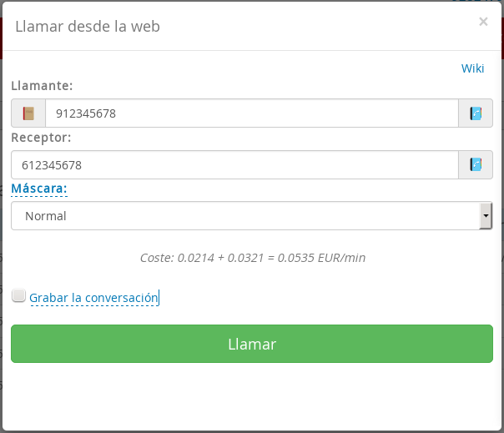Click the Llamante: field label
The image size is (504, 433).
[42, 85]
